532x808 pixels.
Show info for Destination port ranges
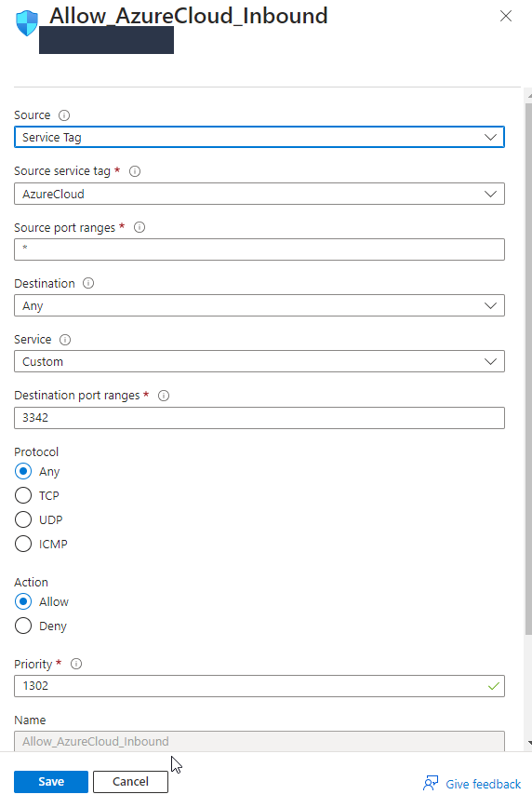click(164, 396)
